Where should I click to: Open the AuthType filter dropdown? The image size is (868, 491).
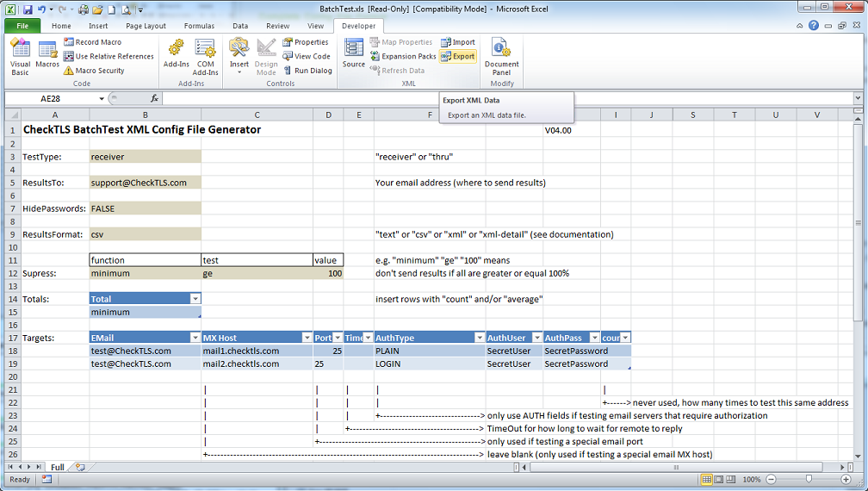click(x=480, y=338)
